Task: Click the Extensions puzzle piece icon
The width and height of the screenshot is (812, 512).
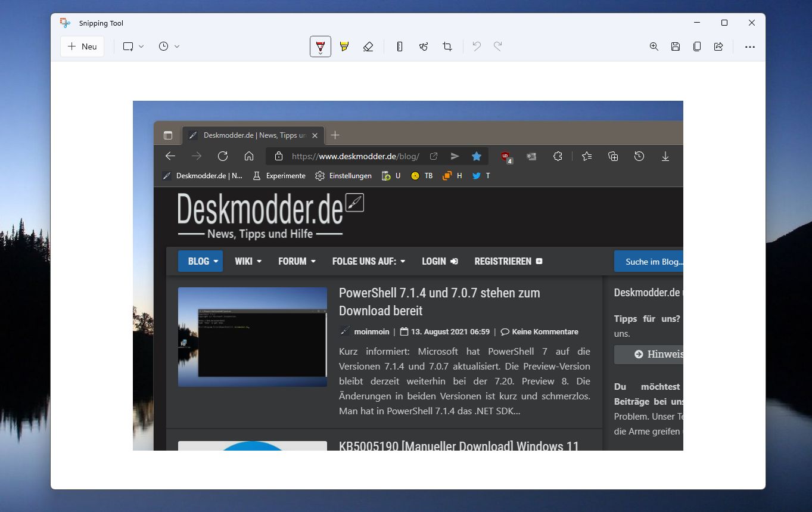Action: click(558, 156)
